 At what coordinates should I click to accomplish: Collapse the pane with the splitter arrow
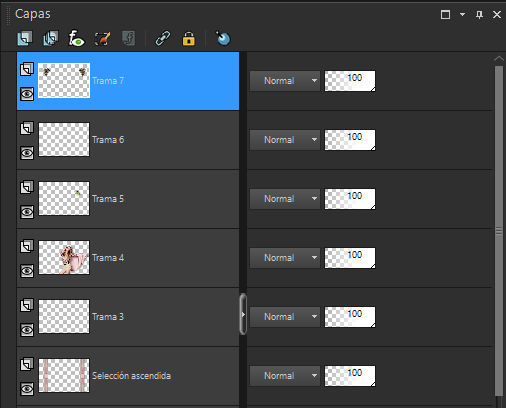coord(243,314)
